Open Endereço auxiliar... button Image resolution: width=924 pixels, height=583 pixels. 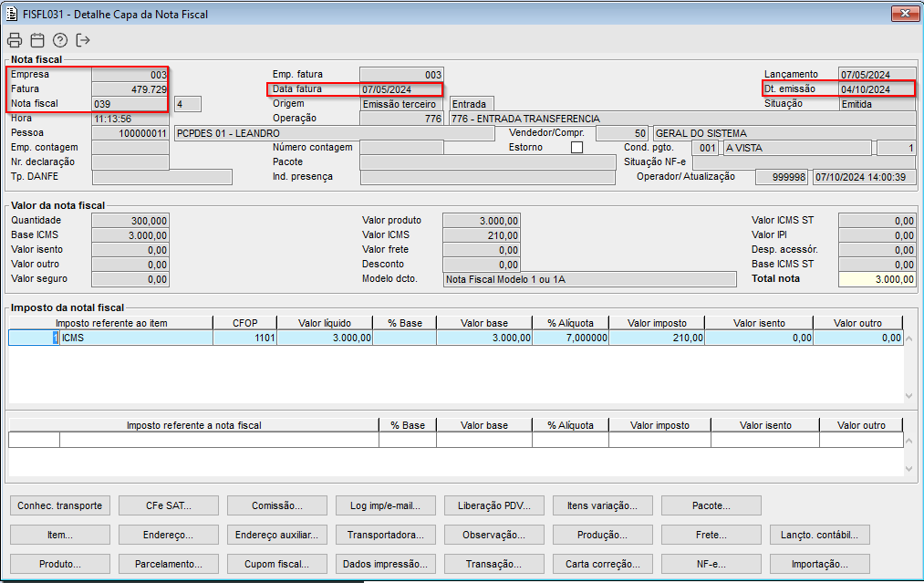277,535
